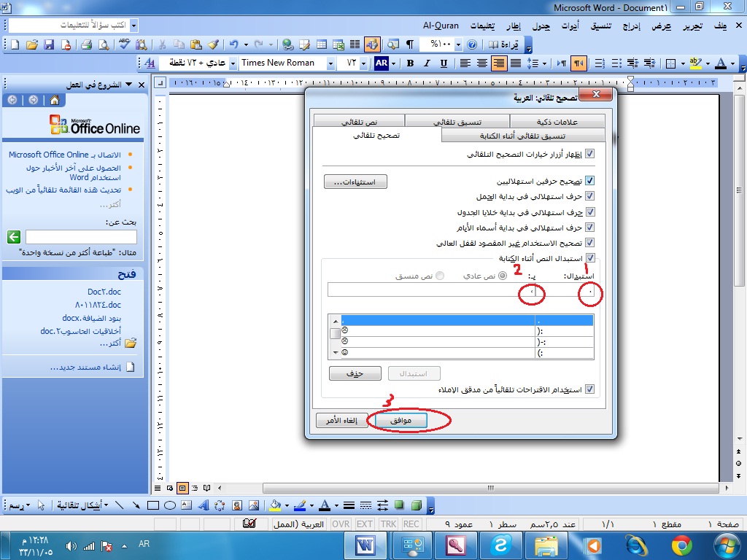The height and width of the screenshot is (560, 747).
Task: Select the Oval tool on the drawing toolbar
Action: 170,505
